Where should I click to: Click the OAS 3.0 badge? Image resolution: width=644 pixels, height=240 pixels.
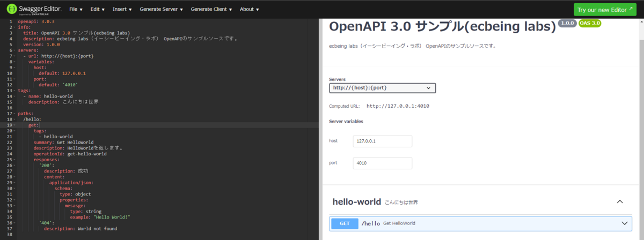point(589,24)
